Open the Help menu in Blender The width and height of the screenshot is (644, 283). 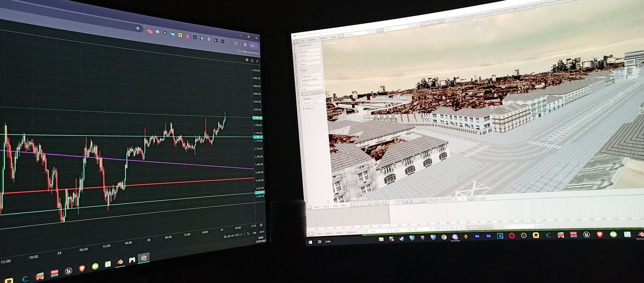333,37
